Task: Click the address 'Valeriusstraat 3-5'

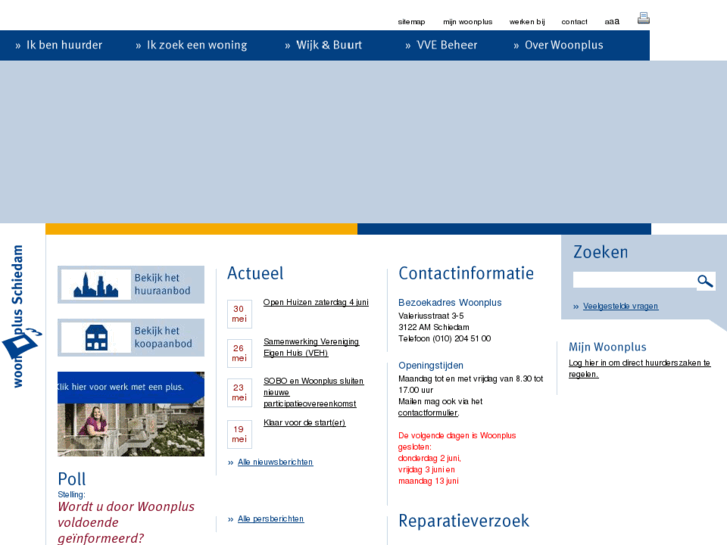Action: pos(431,316)
